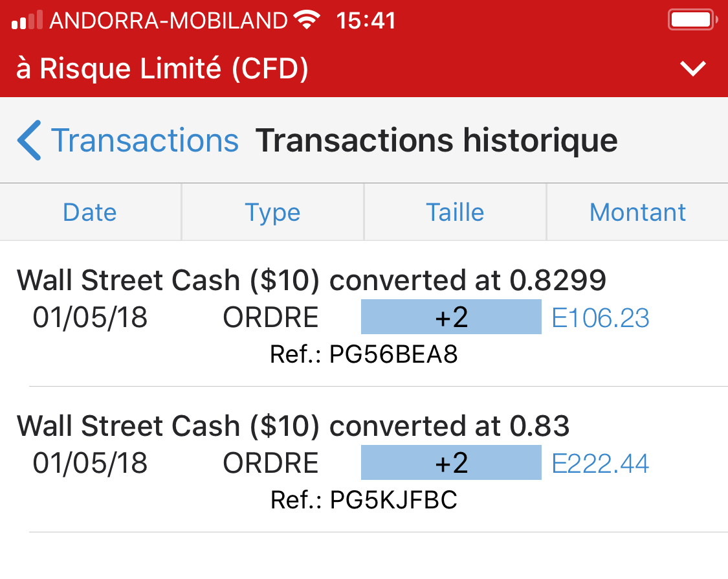
Task: Open the E222.44 amount link
Action: [x=601, y=464]
